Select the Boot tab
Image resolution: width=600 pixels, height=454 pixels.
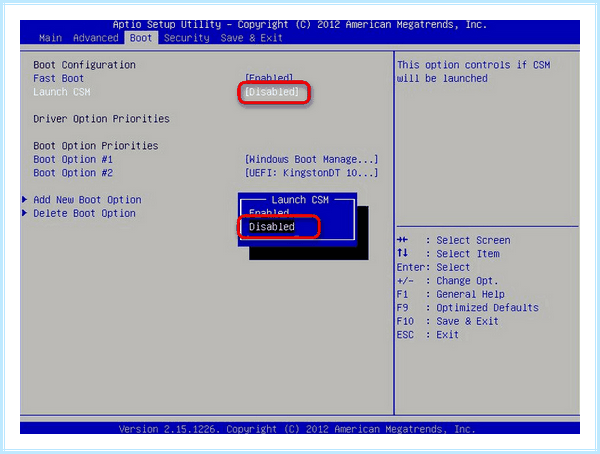141,38
